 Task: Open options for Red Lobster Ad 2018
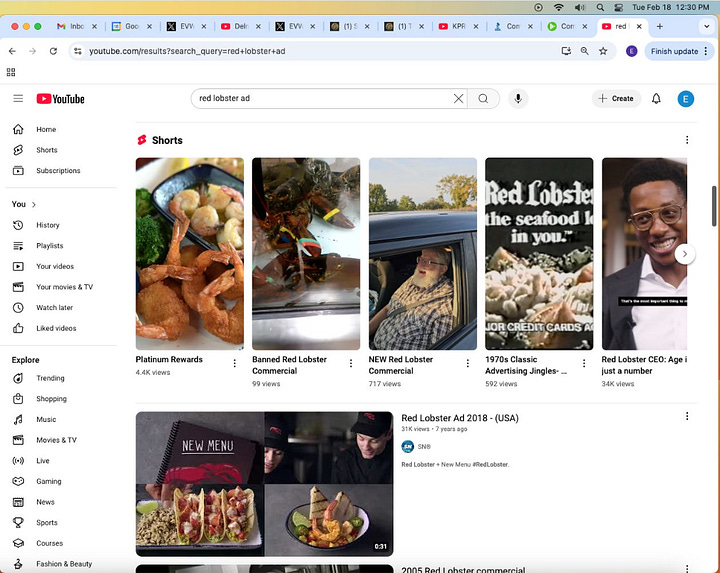pyautogui.click(x=687, y=416)
